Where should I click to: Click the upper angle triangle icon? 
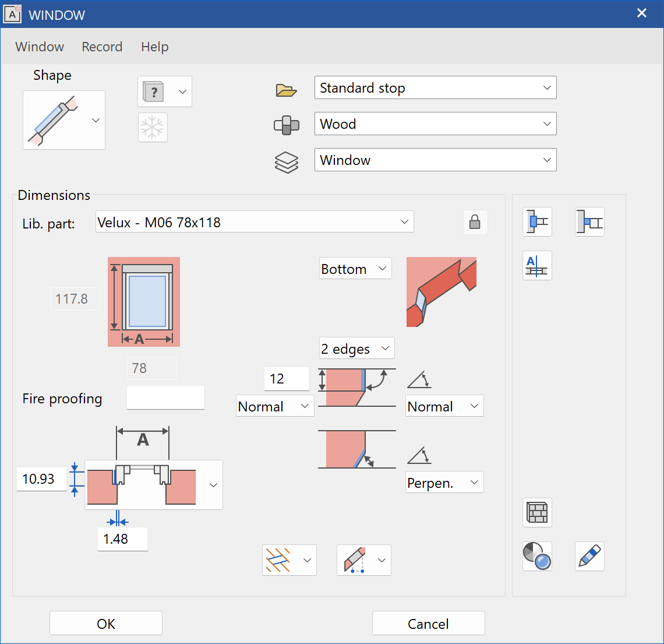point(419,379)
